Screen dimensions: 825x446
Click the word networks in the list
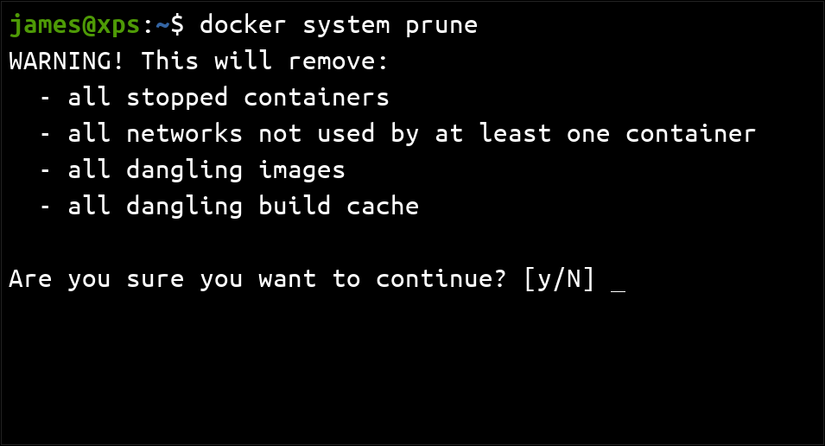point(185,134)
